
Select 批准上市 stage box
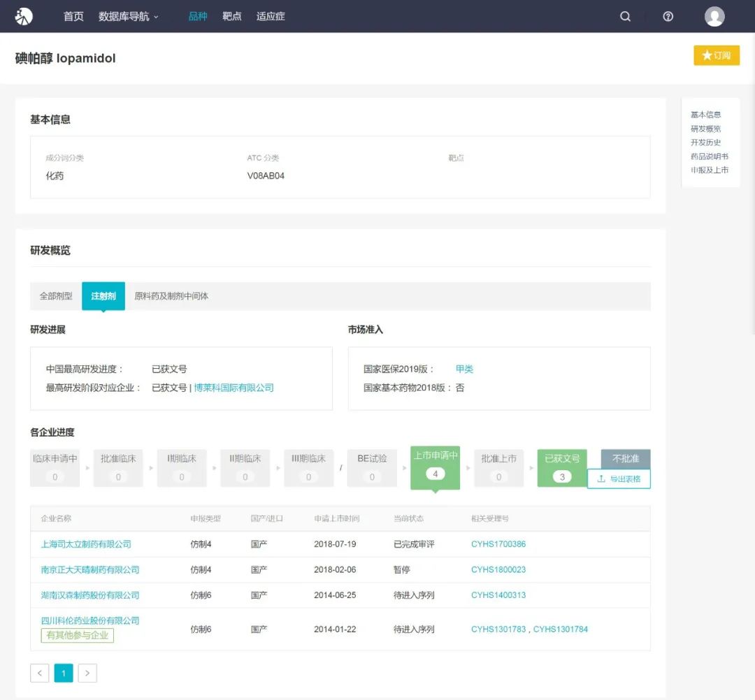[499, 468]
